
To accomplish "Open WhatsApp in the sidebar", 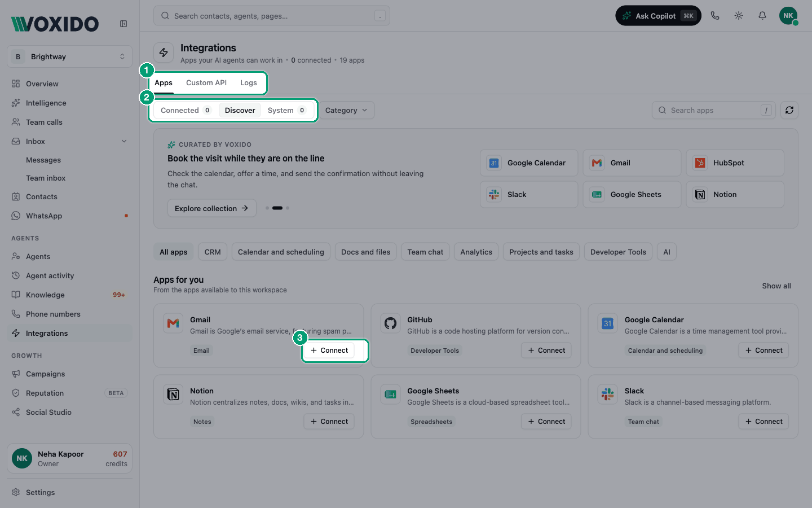I will [69, 216].
